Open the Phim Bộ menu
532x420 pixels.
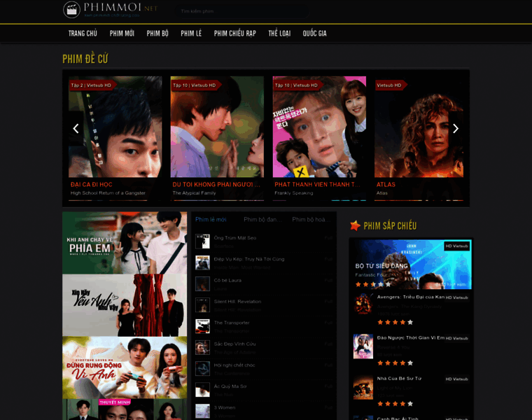coord(157,33)
